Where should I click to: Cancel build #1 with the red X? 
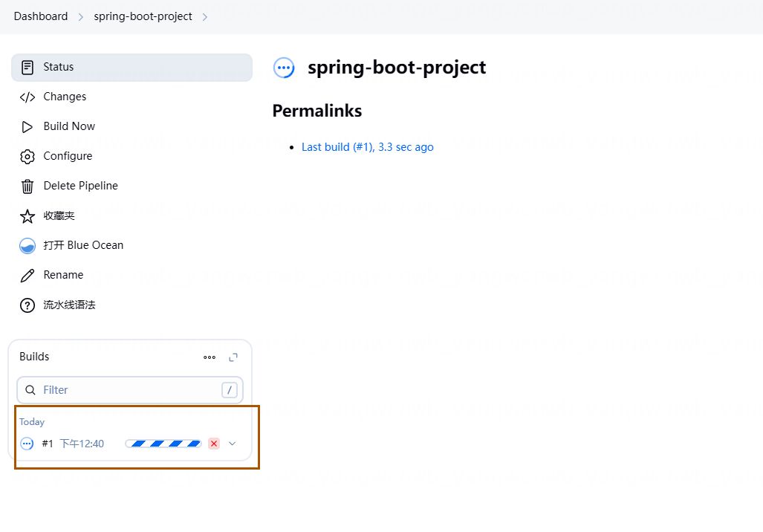pos(214,444)
